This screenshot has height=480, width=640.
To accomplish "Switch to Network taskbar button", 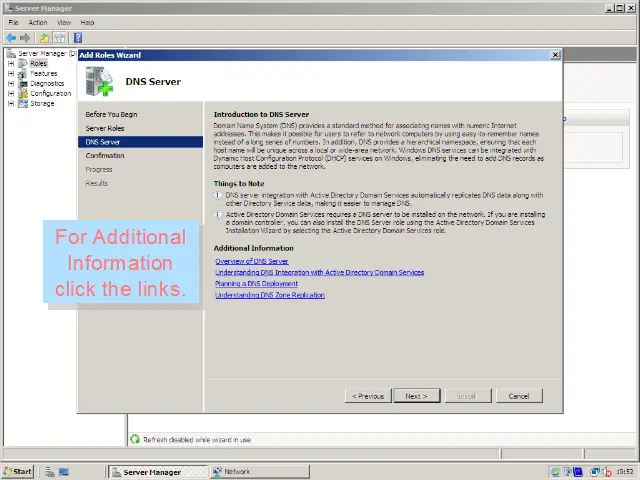I will (260, 472).
